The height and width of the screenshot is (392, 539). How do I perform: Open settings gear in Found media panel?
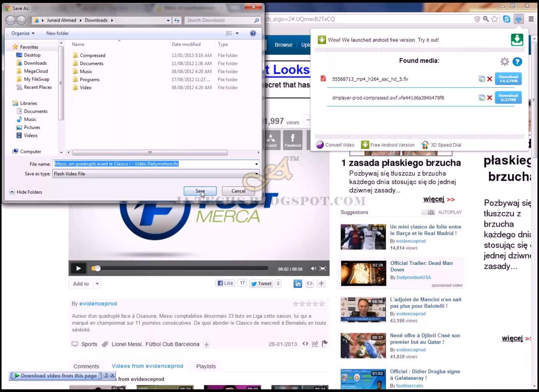pyautogui.click(x=504, y=62)
